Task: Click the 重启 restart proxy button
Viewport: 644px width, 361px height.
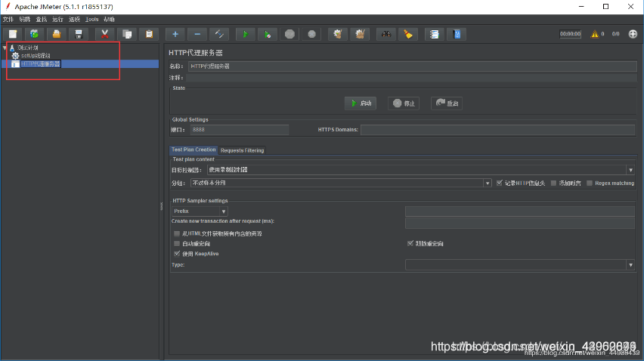Action: [447, 103]
